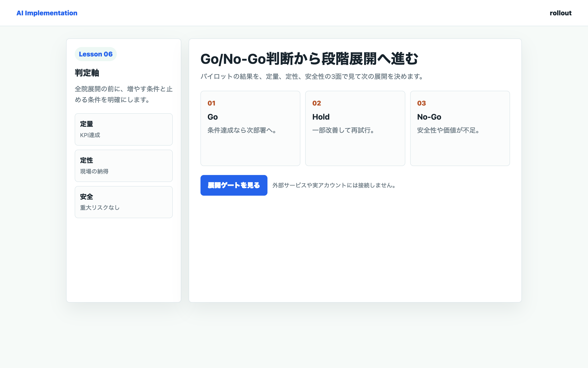
Task: Click the rollout label in header
Action: coord(561,13)
